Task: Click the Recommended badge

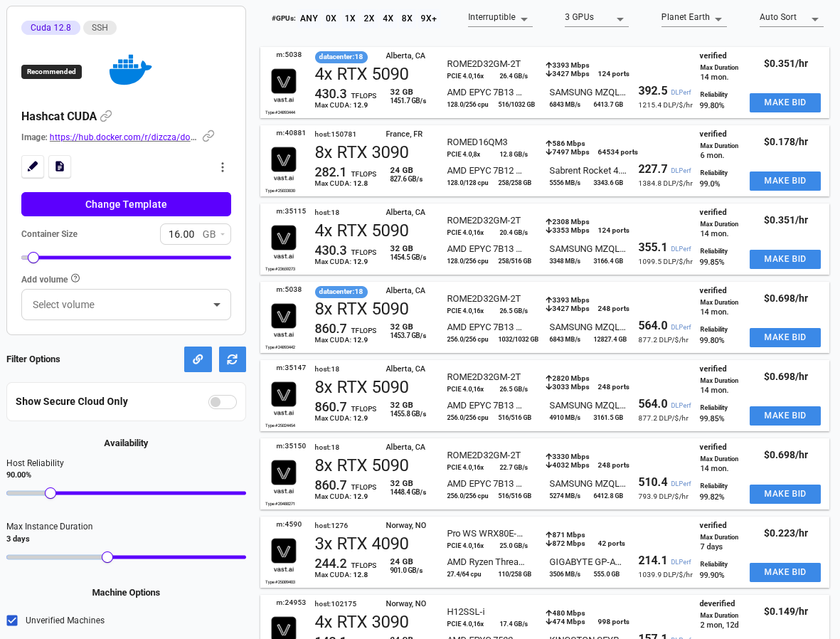Action: tap(51, 71)
